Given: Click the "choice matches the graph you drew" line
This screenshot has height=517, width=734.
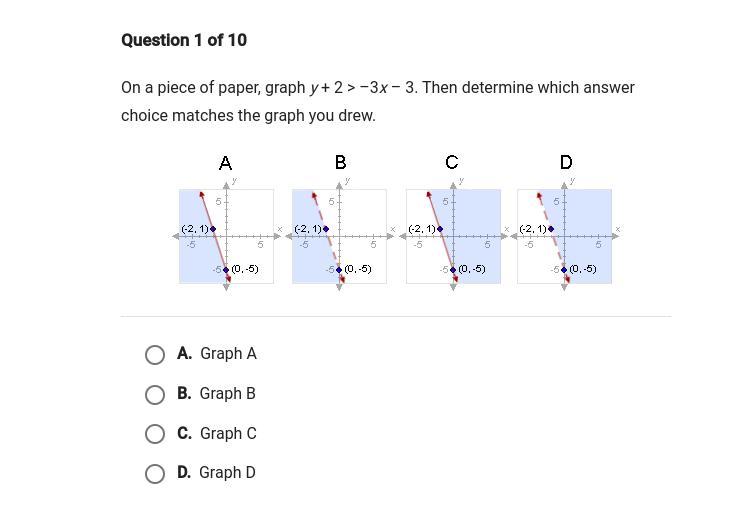Looking at the screenshot, I should pos(248,116).
